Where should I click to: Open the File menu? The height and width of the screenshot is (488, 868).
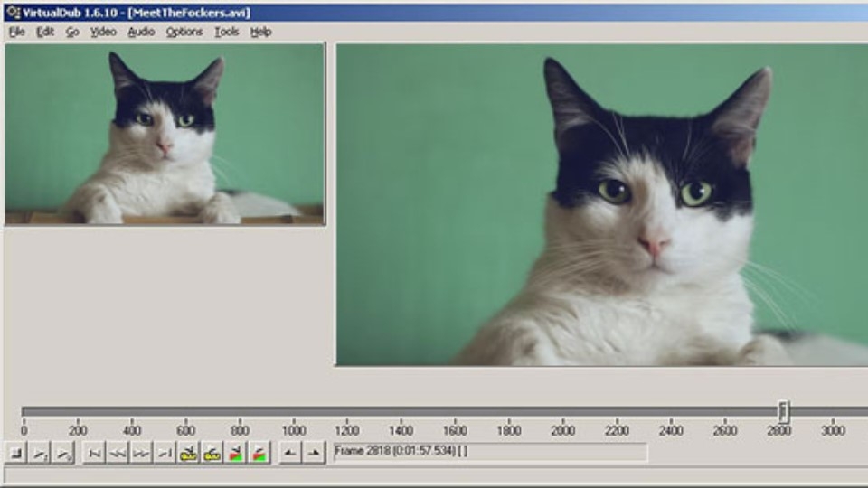coord(17,33)
